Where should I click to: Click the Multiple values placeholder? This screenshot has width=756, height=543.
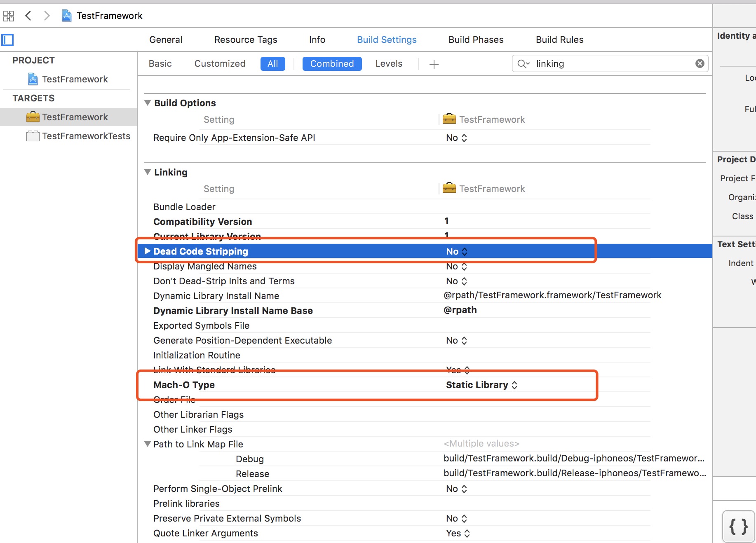(481, 443)
